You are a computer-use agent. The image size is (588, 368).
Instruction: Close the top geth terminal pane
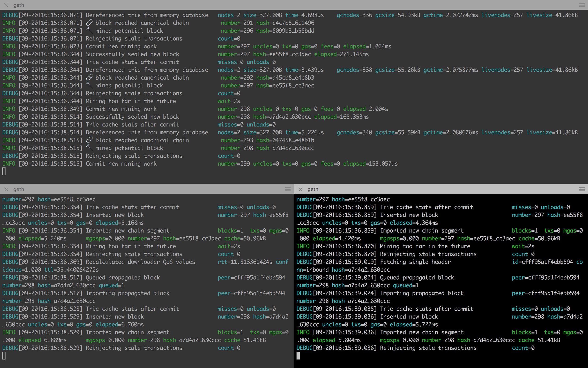point(6,5)
